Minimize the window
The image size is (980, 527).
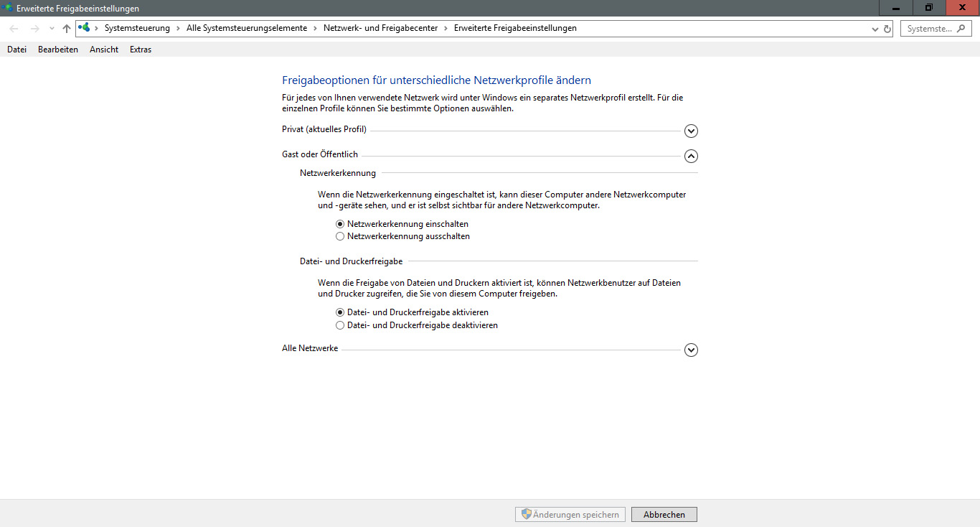coord(896,8)
